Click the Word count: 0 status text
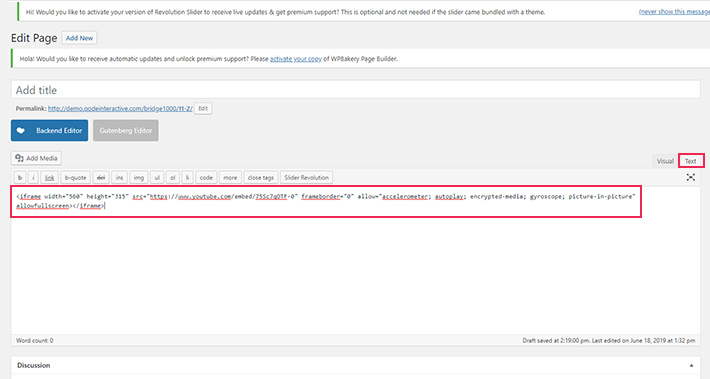 (x=34, y=341)
